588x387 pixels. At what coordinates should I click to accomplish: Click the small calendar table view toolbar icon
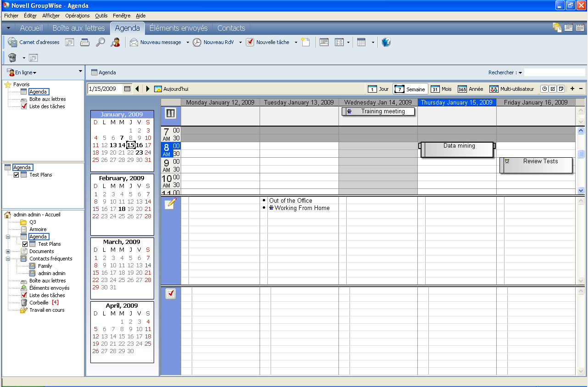click(361, 42)
